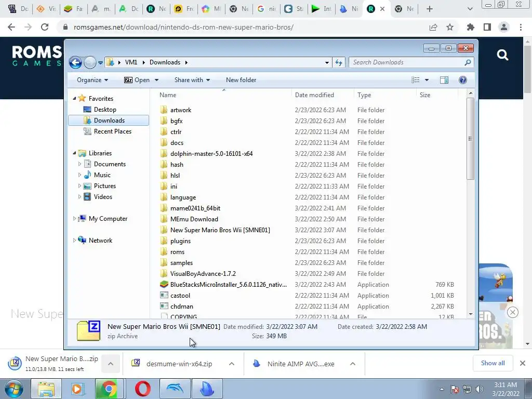Click the Explorer back navigation arrow
Screen dimensions: 532x399
pyautogui.click(x=75, y=62)
